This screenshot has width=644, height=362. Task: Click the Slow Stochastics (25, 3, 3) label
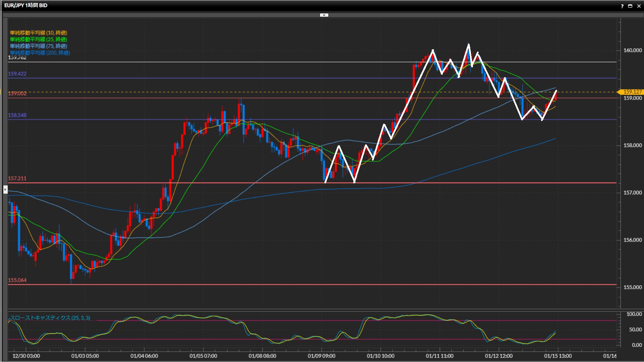coord(50,318)
